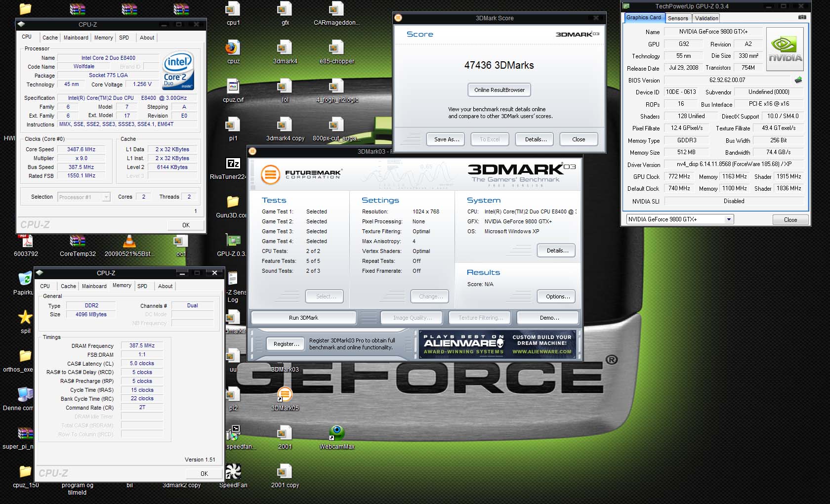Click the GPU Clock 772 MHz field
Image resolution: width=830 pixels, height=504 pixels.
pos(679,176)
